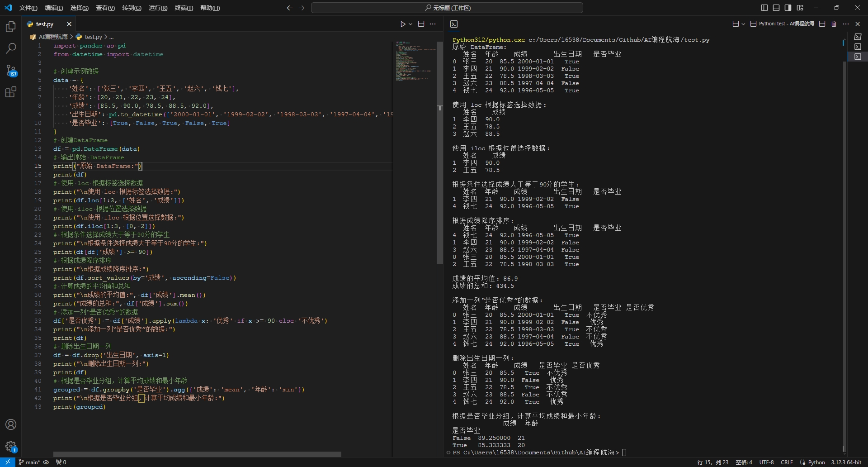Click the new terminal split icon
868x467 pixels.
[736, 24]
